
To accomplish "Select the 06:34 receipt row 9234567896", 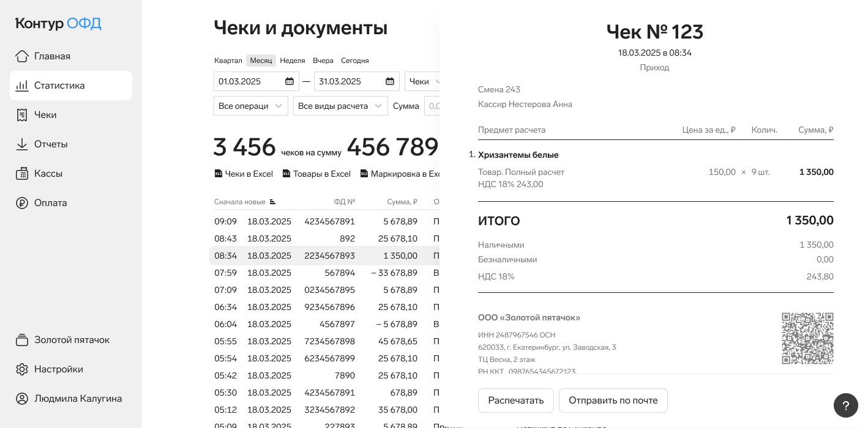I will 324,307.
